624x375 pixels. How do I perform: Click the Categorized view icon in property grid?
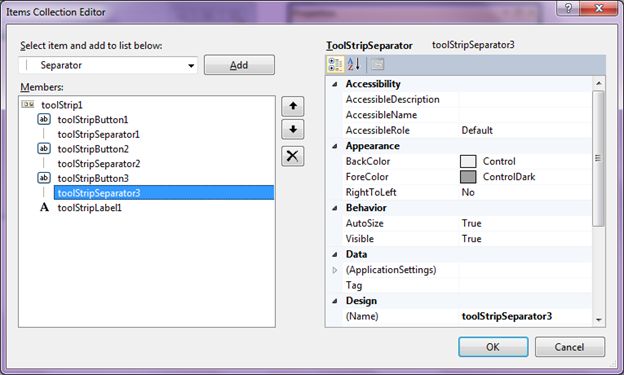(x=335, y=64)
